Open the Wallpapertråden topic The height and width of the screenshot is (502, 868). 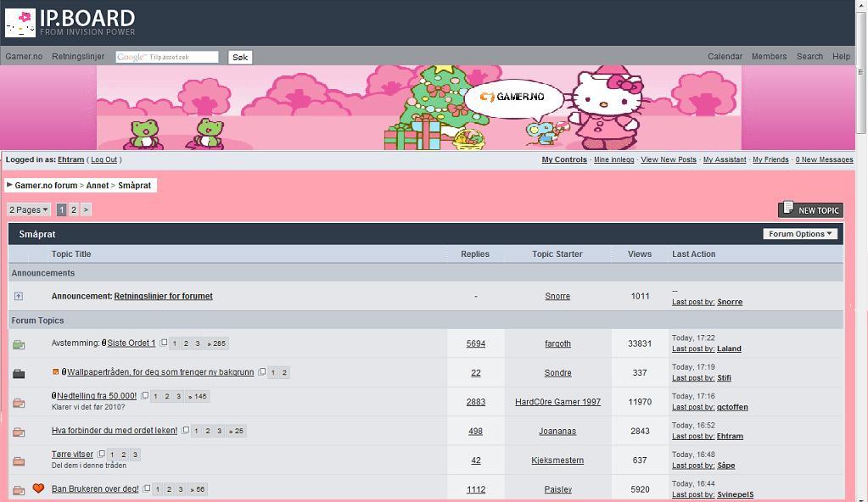160,372
